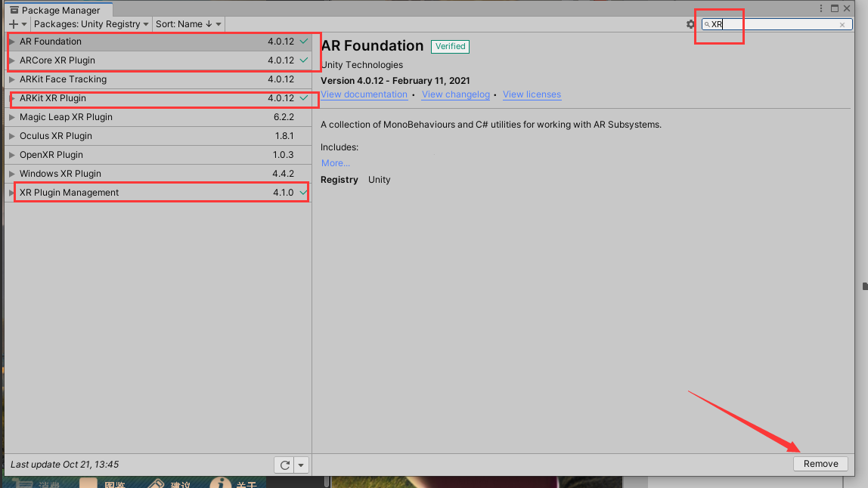Select the Magic Leap XR Plugin package
The height and width of the screenshot is (488, 868).
pos(158,117)
